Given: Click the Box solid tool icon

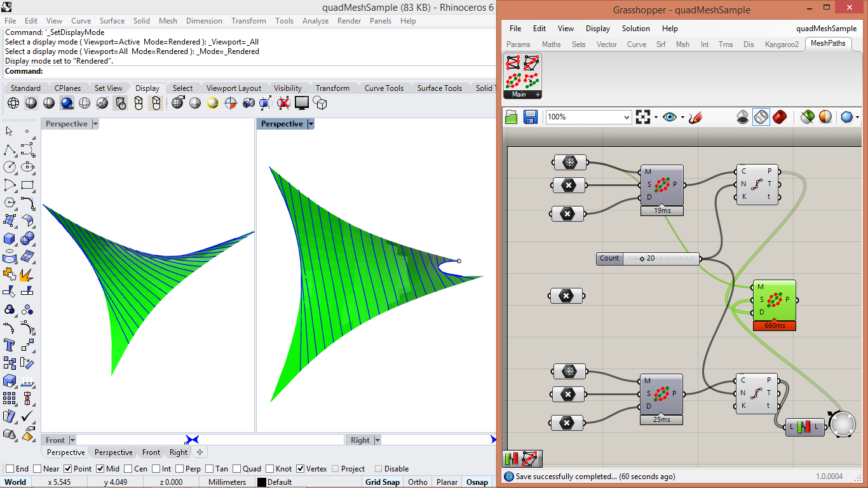Looking at the screenshot, I should pos(10,238).
